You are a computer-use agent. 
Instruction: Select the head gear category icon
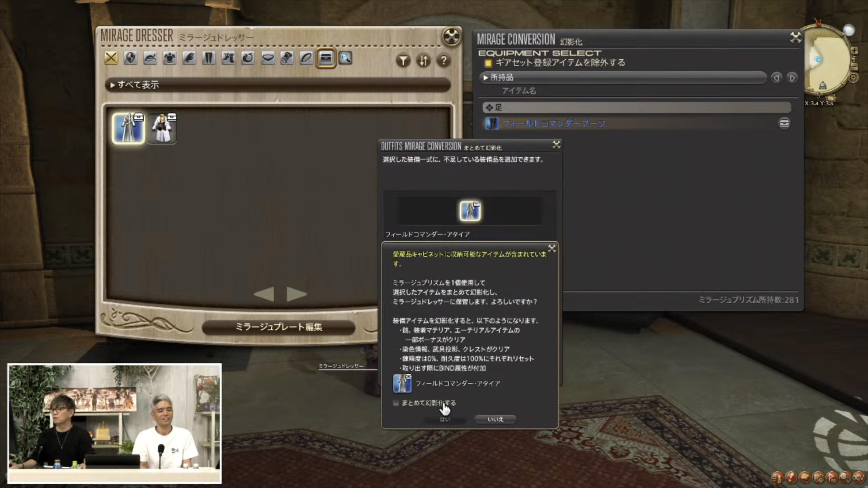(x=150, y=58)
